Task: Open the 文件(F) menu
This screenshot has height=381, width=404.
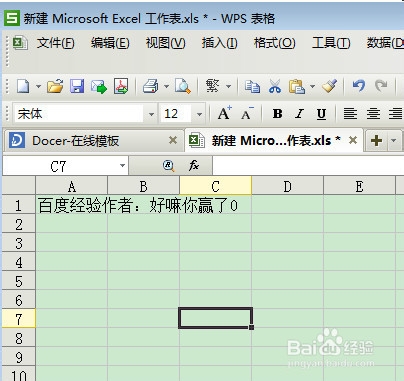Action: click(x=56, y=43)
